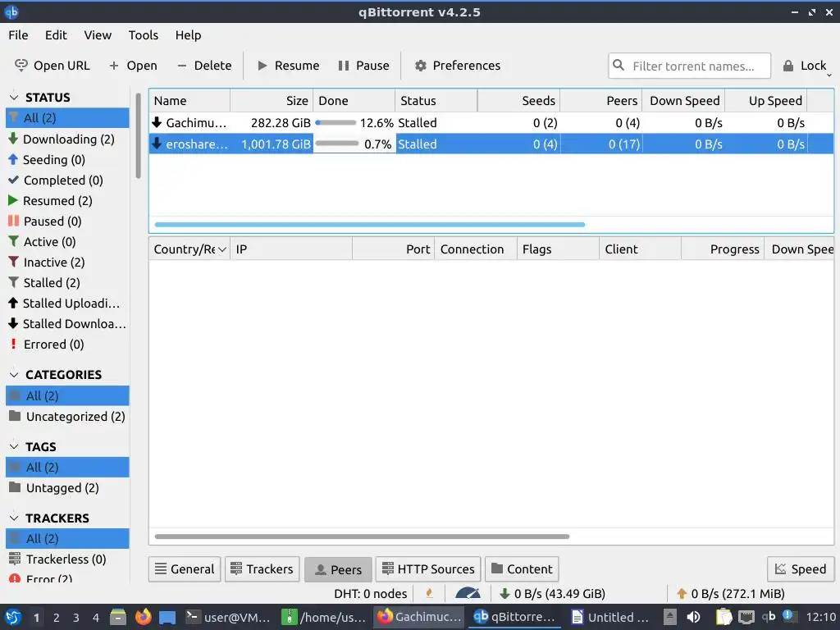Click the qBittorrent system tray icon
840x630 pixels.
[x=769, y=617]
